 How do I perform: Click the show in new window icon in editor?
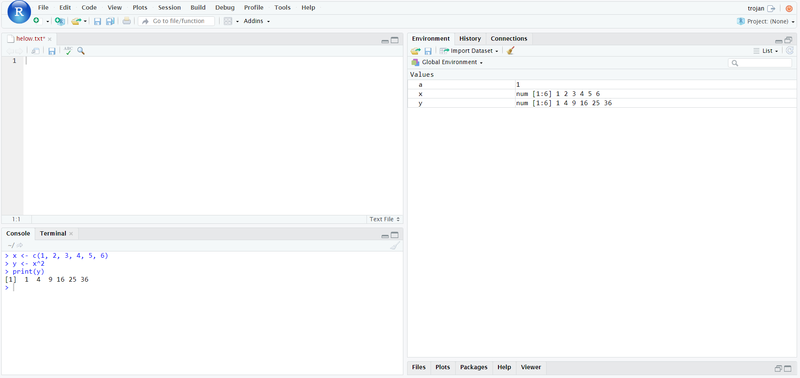click(x=35, y=51)
